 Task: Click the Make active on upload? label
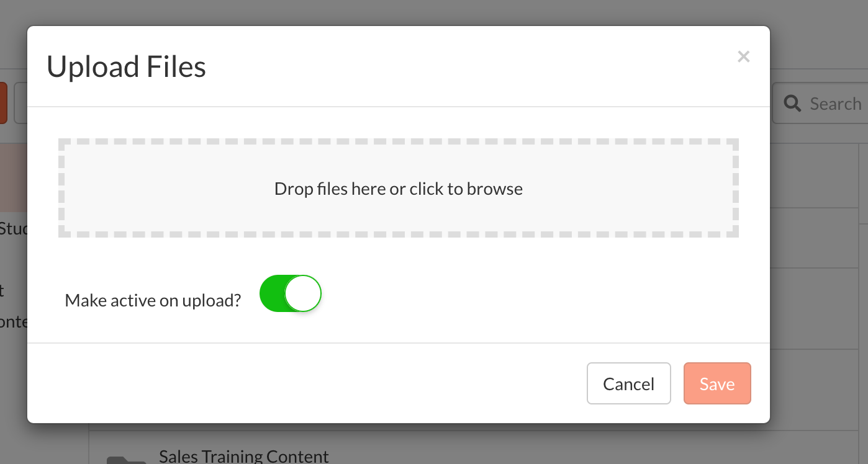pos(153,300)
